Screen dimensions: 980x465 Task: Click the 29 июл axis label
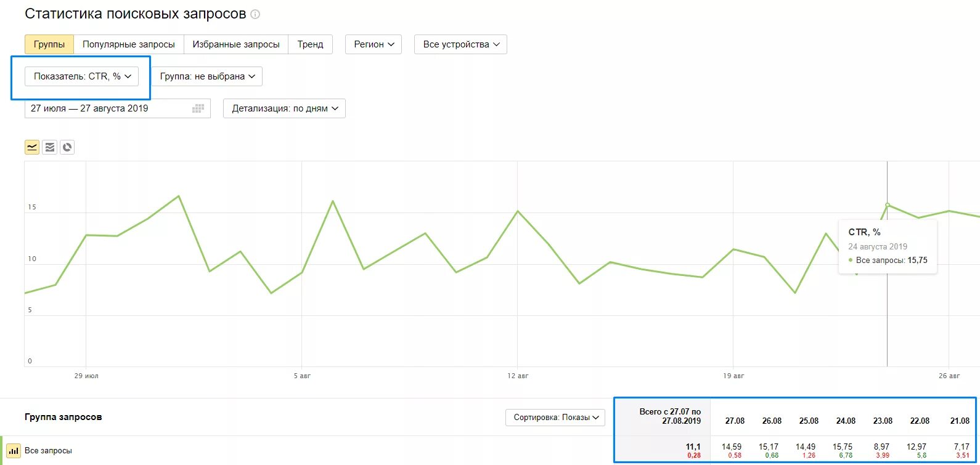click(86, 376)
